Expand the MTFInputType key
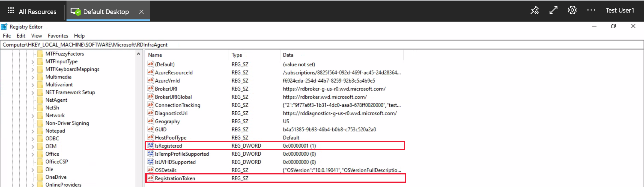Screen dimensions: 644x187 click(33, 62)
